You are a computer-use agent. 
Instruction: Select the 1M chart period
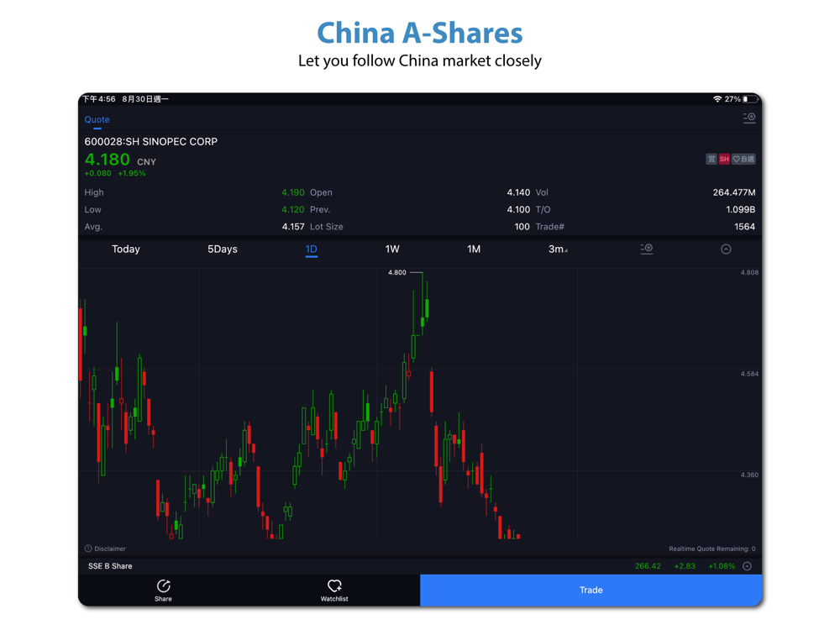click(474, 249)
